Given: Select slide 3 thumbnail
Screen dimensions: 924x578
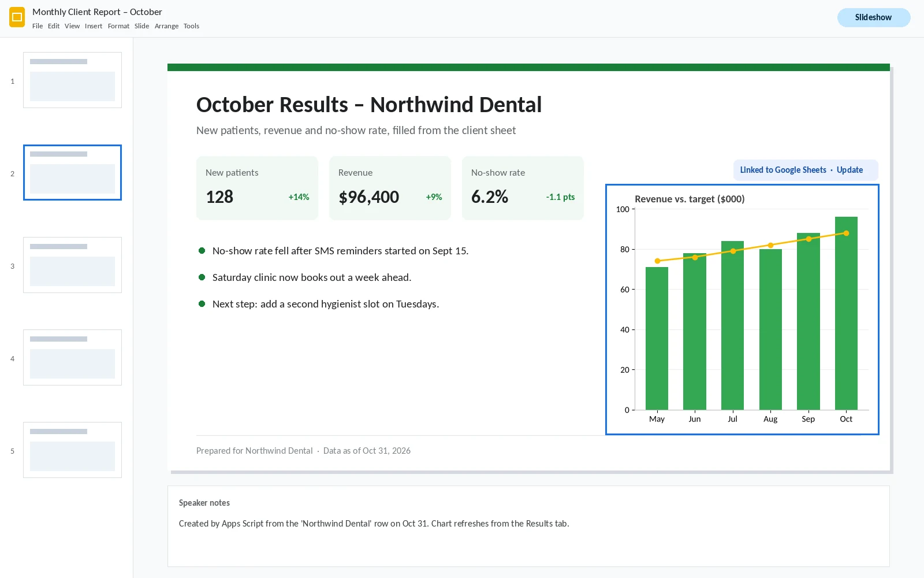Looking at the screenshot, I should pyautogui.click(x=72, y=265).
